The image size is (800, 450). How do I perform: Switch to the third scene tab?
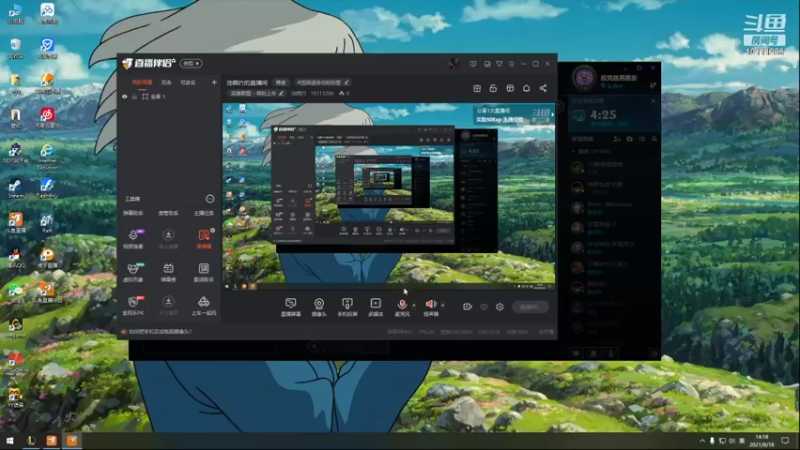[188, 82]
